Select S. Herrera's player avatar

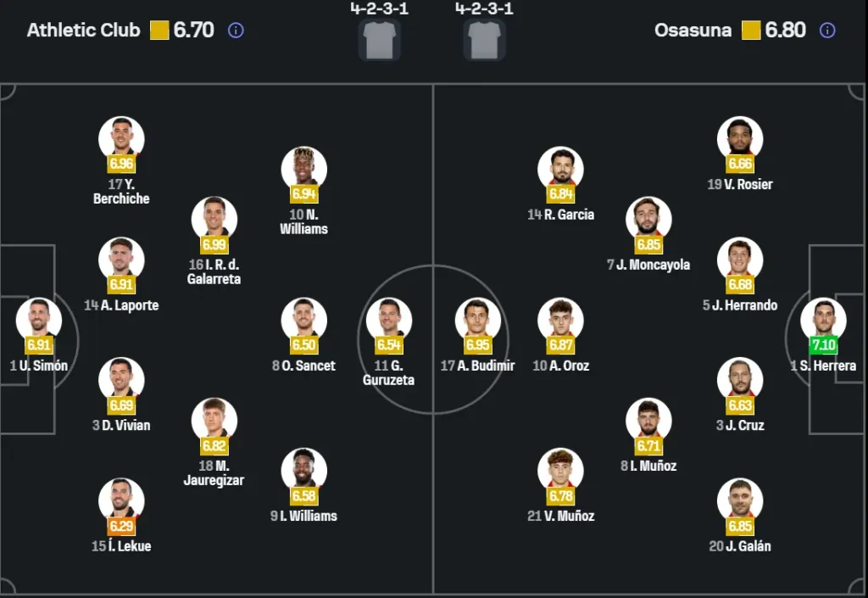pyautogui.click(x=823, y=319)
